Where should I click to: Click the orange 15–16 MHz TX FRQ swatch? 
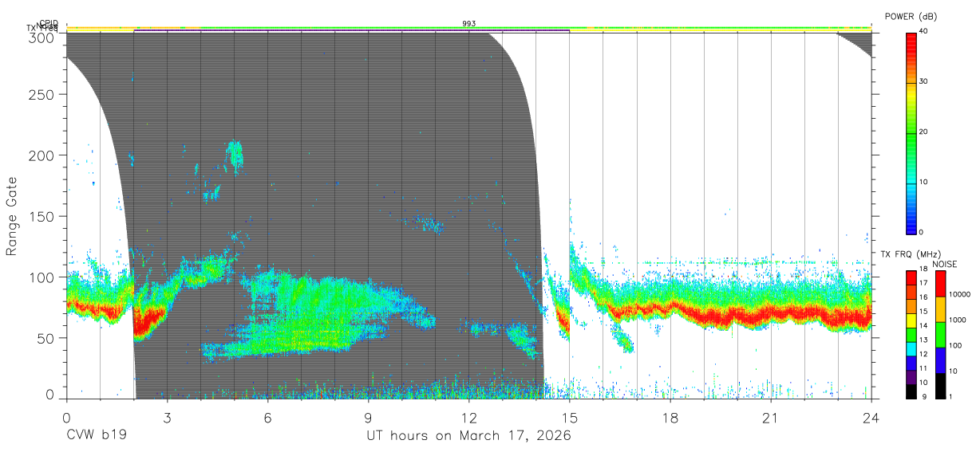coord(911,306)
